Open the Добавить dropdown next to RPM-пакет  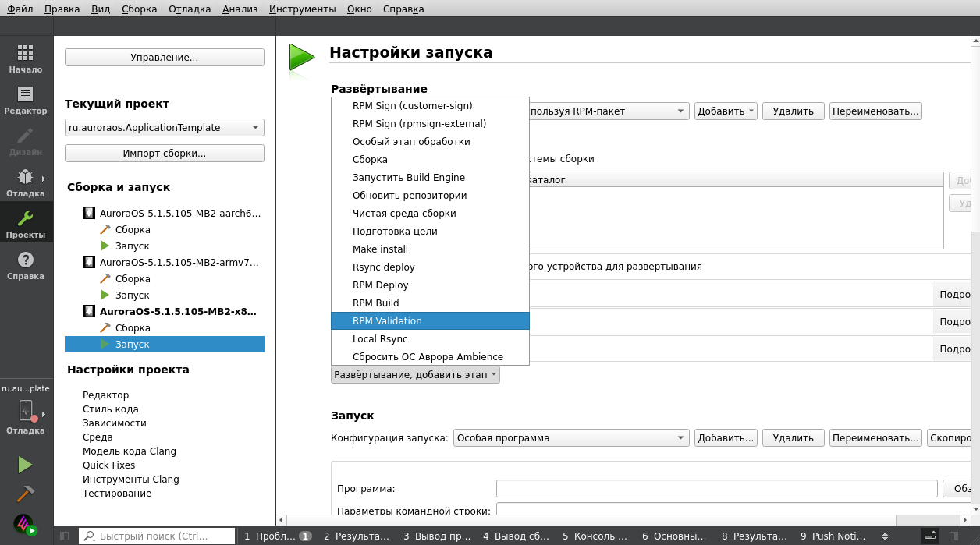pos(726,111)
